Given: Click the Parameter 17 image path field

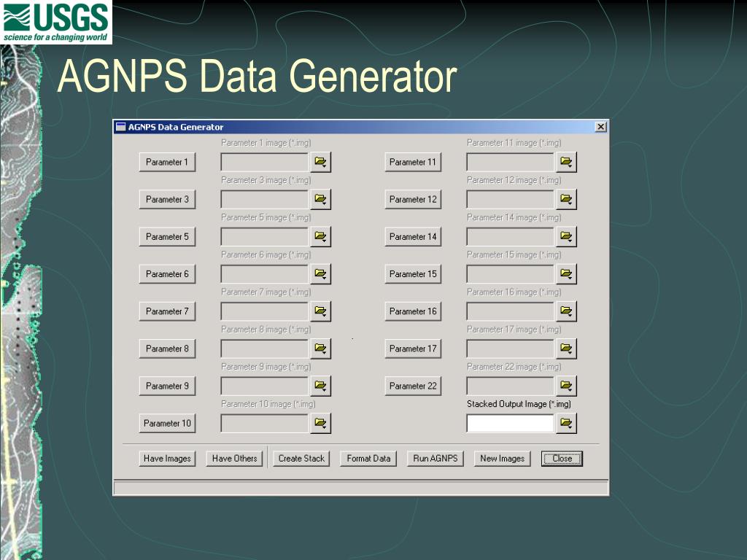Looking at the screenshot, I should (x=510, y=349).
